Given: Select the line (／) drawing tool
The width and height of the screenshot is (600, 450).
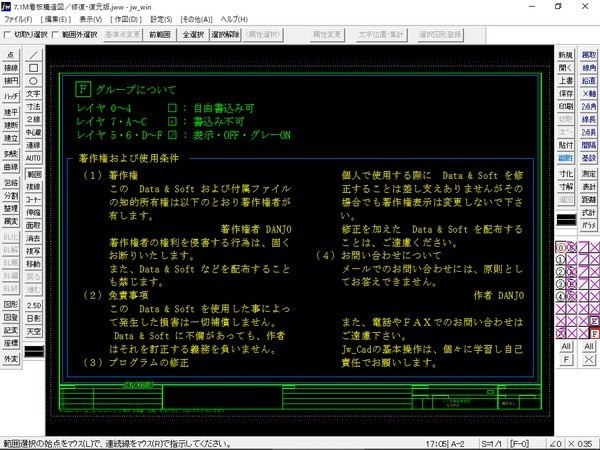Looking at the screenshot, I should pyautogui.click(x=33, y=55).
